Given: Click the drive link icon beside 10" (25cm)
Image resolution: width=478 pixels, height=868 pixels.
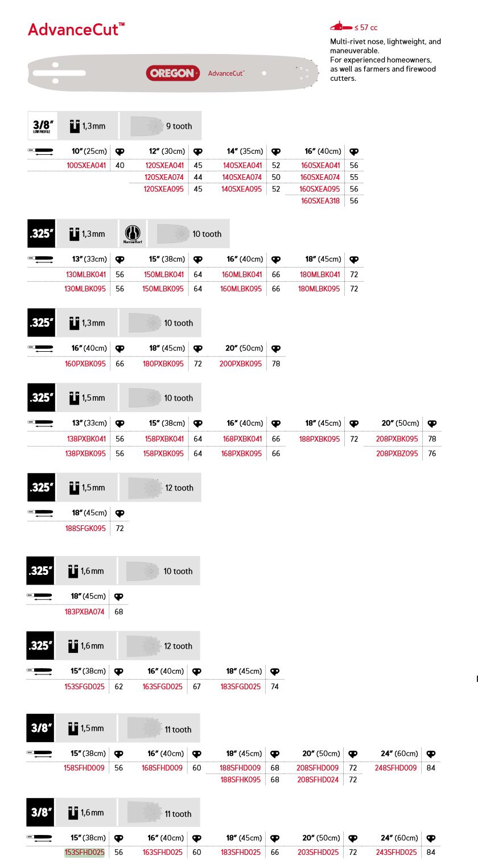Looking at the screenshot, I should click(x=119, y=151).
